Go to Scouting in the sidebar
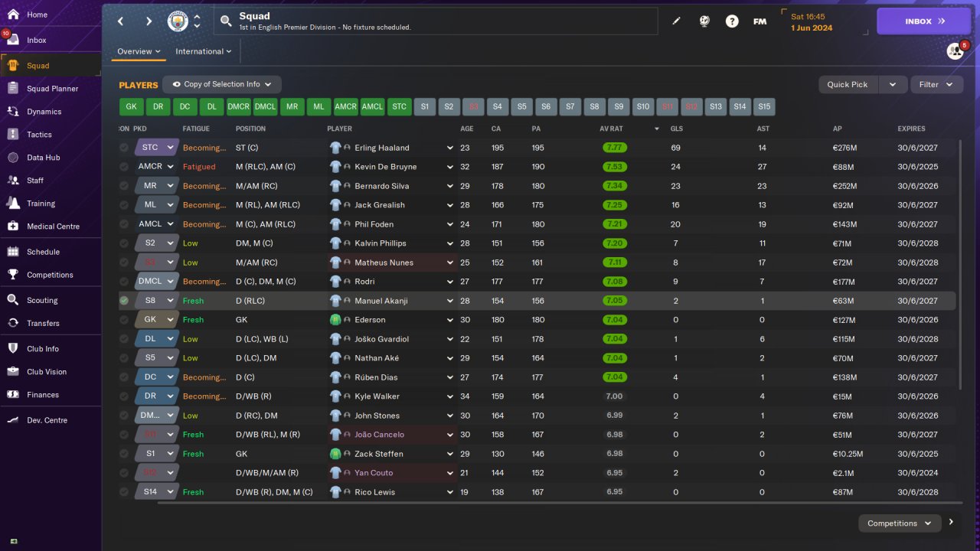Image resolution: width=980 pixels, height=551 pixels. pos(51,301)
